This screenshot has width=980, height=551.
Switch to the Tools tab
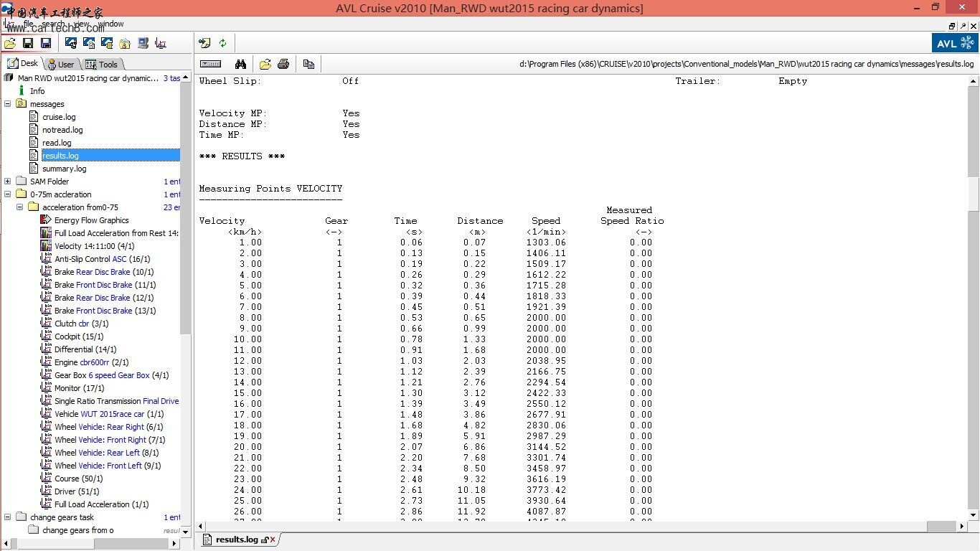click(x=102, y=65)
